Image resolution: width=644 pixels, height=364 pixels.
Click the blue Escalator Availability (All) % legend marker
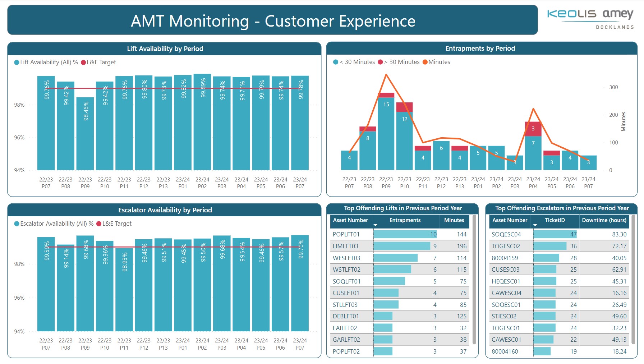tap(17, 224)
